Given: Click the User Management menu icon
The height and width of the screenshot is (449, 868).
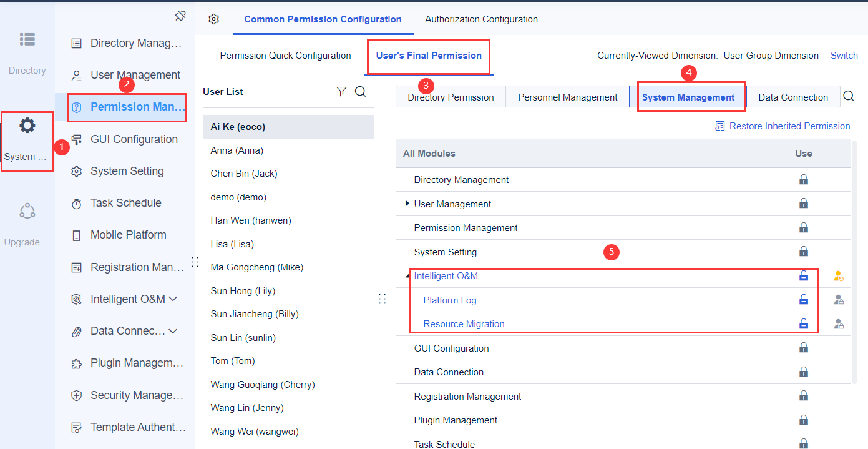Looking at the screenshot, I should (x=77, y=76).
